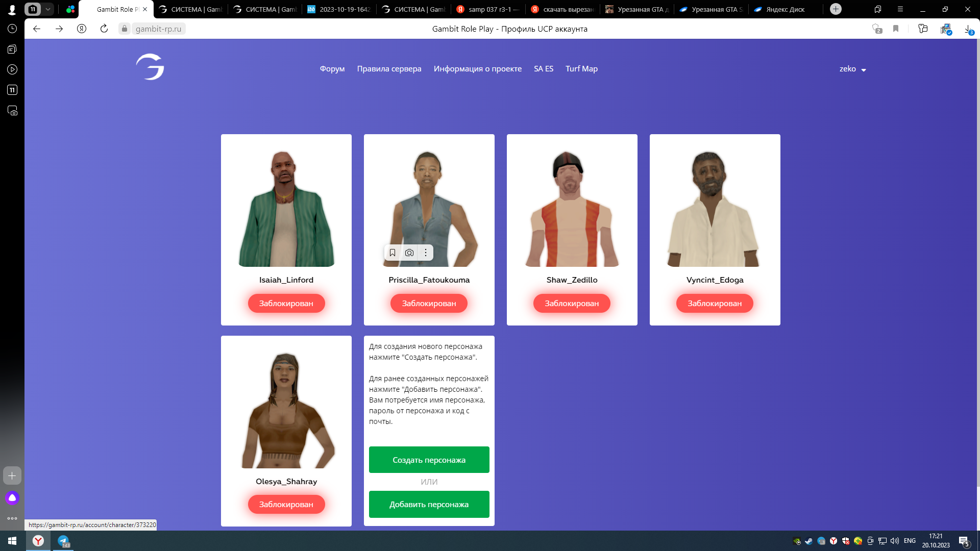Viewport: 980px width, 551px height.
Task: Click the Создать персонажа button
Action: [429, 460]
